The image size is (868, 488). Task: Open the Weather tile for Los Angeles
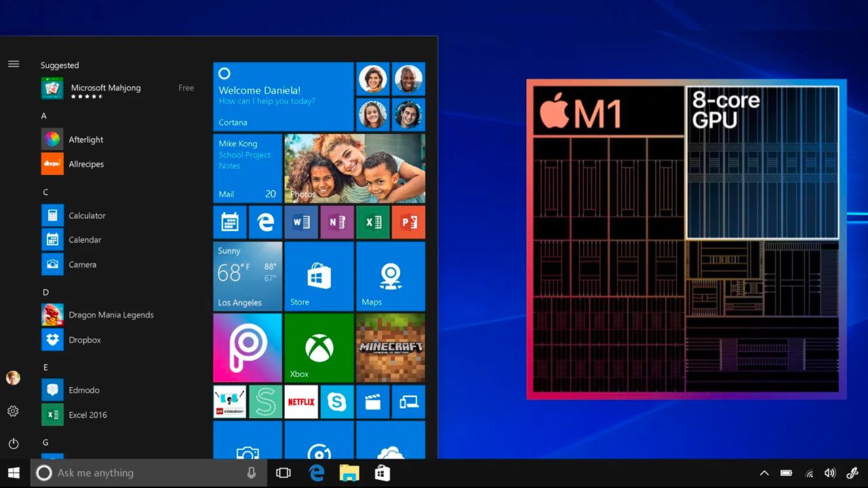(x=248, y=276)
